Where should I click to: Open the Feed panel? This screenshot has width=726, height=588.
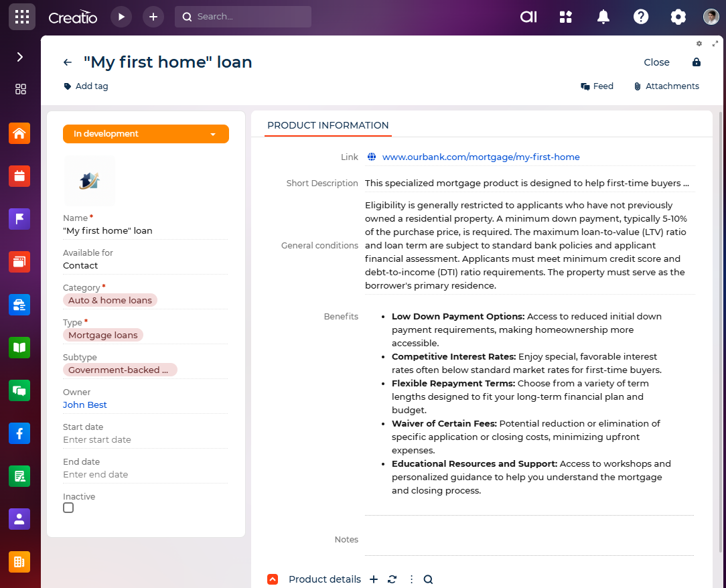point(597,86)
